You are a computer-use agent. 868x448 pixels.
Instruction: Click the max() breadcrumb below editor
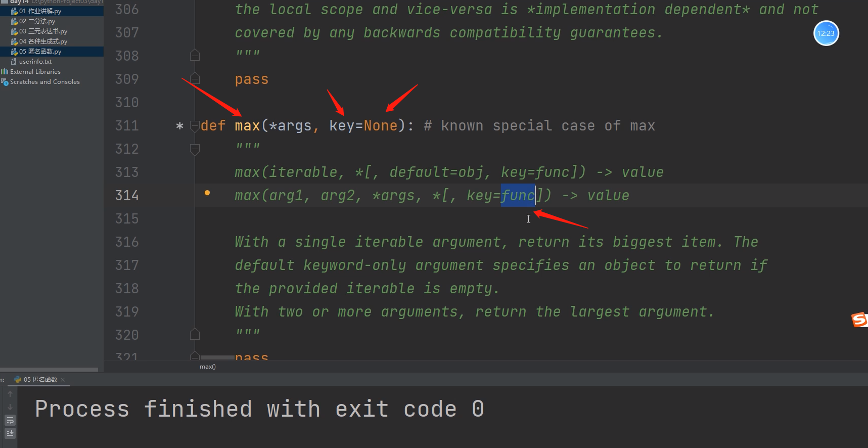point(207,367)
